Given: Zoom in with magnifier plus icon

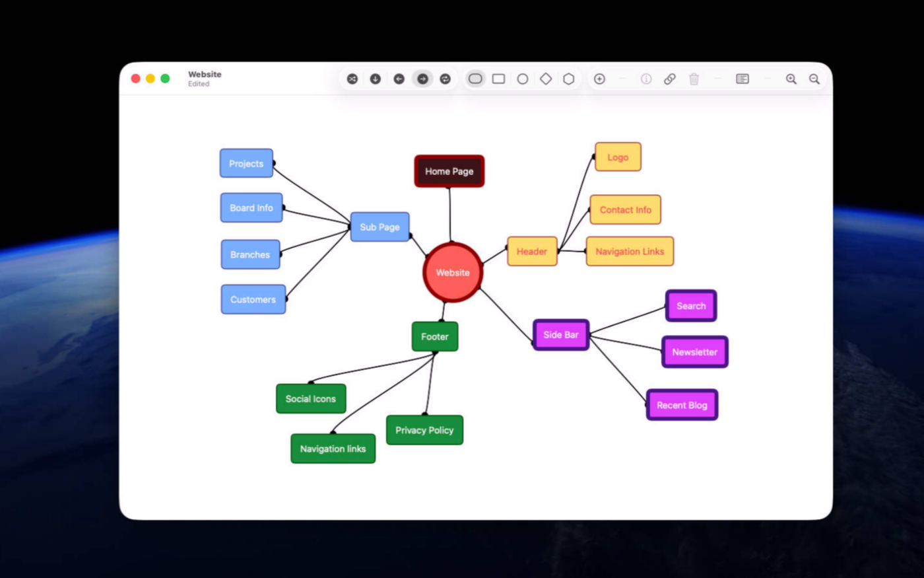Looking at the screenshot, I should [x=791, y=79].
